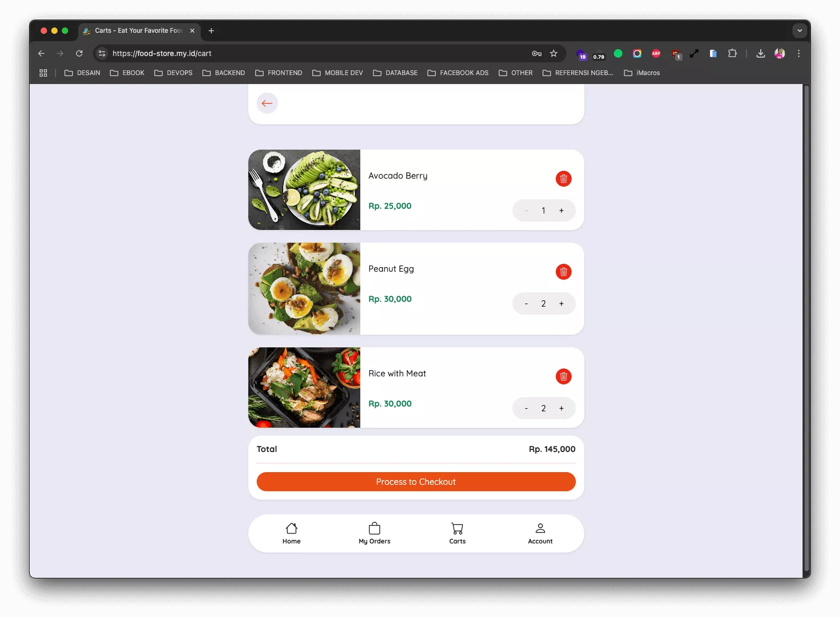This screenshot has width=840, height=617.
Task: Open the DATABASE bookmark folder
Action: coord(395,73)
